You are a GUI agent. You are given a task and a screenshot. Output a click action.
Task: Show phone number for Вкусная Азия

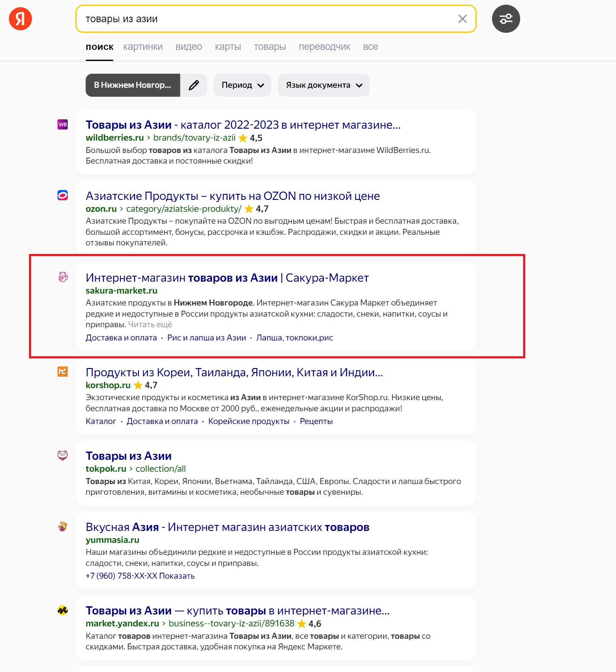(x=176, y=576)
